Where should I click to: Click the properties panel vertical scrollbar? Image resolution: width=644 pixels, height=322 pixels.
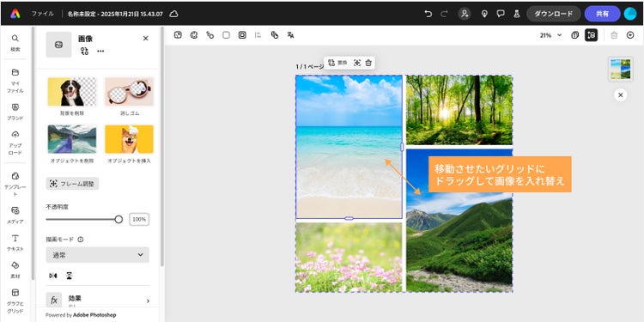(162, 146)
